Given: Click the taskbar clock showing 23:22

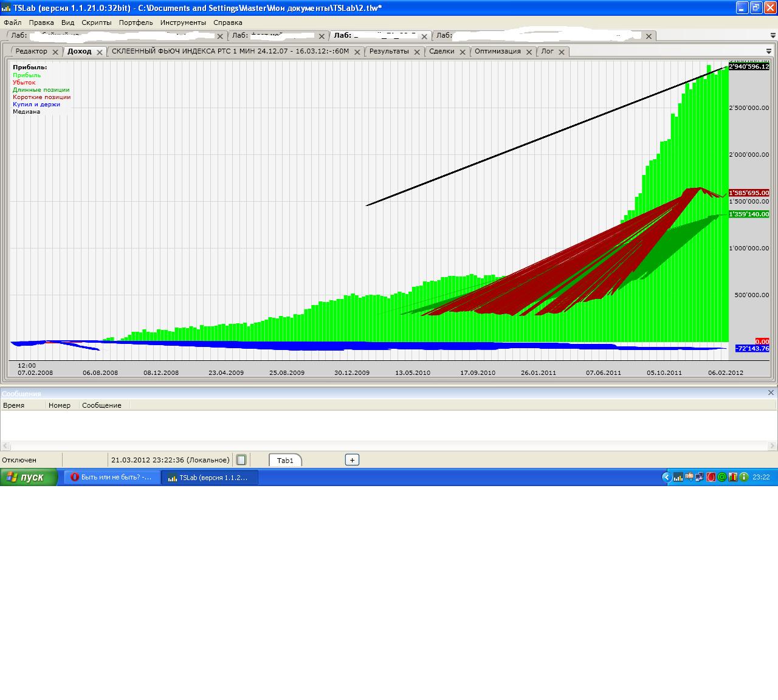Looking at the screenshot, I should (761, 478).
